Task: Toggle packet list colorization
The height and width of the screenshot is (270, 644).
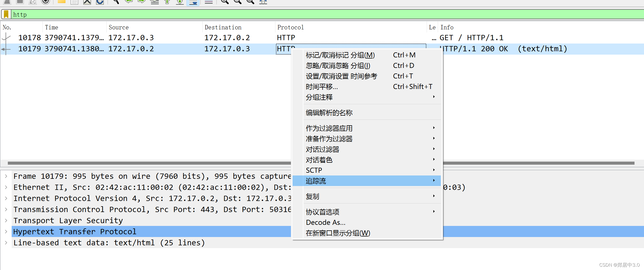Action: point(209,2)
